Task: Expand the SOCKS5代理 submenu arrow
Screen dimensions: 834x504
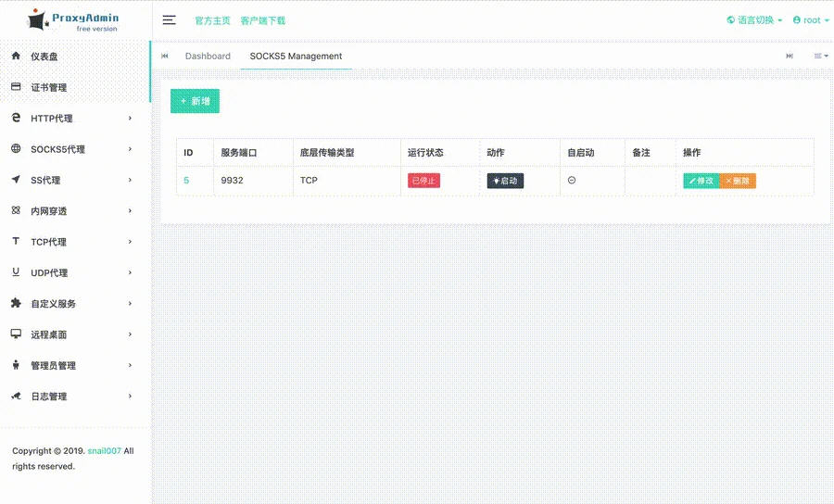Action: (x=130, y=149)
